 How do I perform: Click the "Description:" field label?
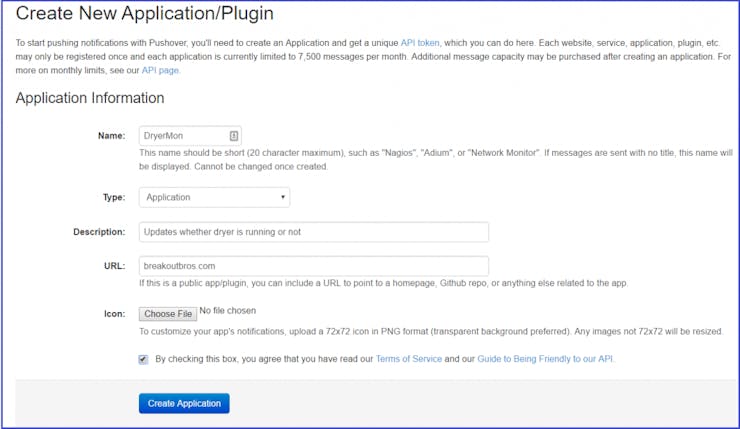pyautogui.click(x=99, y=232)
